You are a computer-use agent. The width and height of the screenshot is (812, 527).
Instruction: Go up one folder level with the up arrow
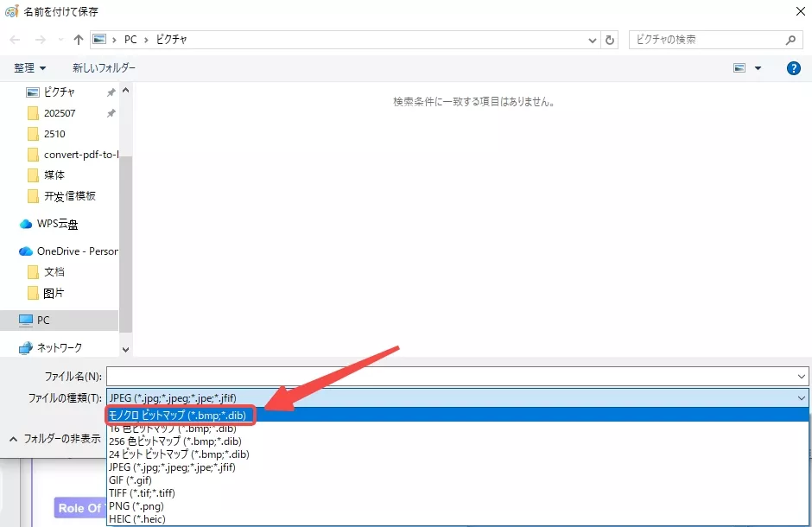pos(78,39)
